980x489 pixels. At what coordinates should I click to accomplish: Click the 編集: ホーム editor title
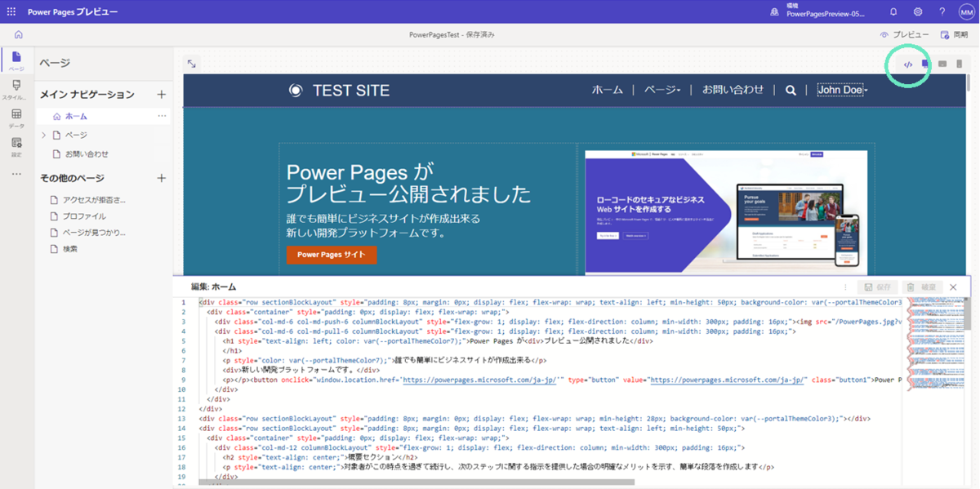(213, 287)
